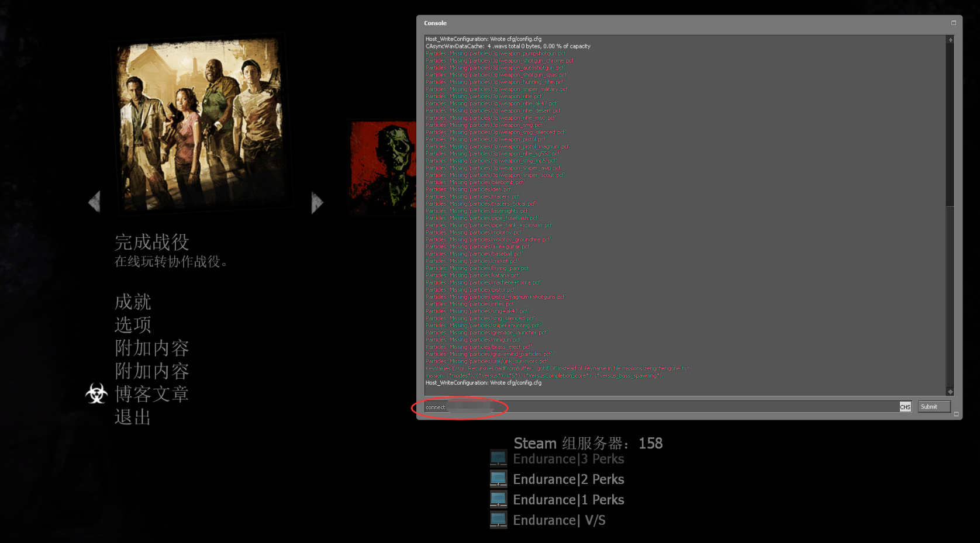Click the molotov_groundfire.pcf missing line
This screenshot has width=980, height=543.
click(488, 240)
